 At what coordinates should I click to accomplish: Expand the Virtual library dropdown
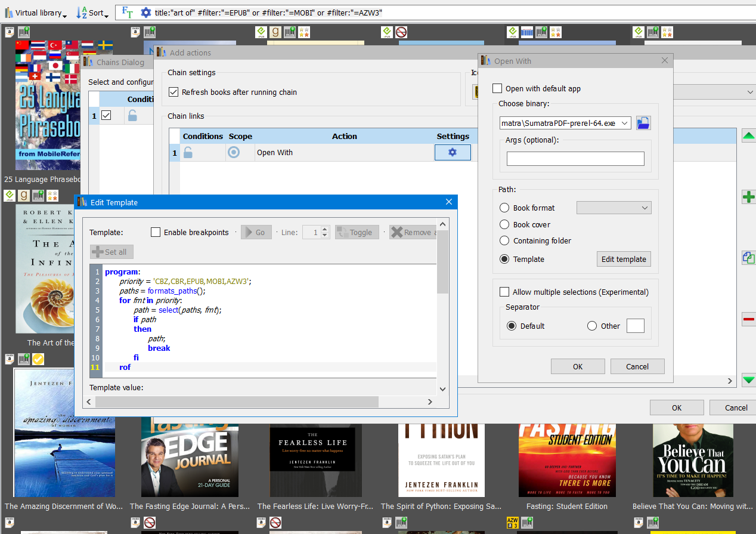[65, 15]
